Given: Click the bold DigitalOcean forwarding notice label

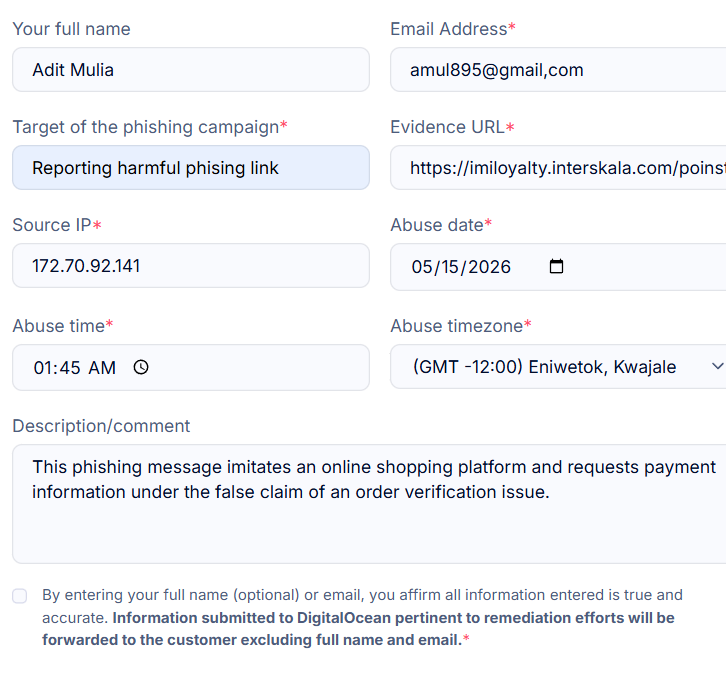Looking at the screenshot, I should click(358, 629).
